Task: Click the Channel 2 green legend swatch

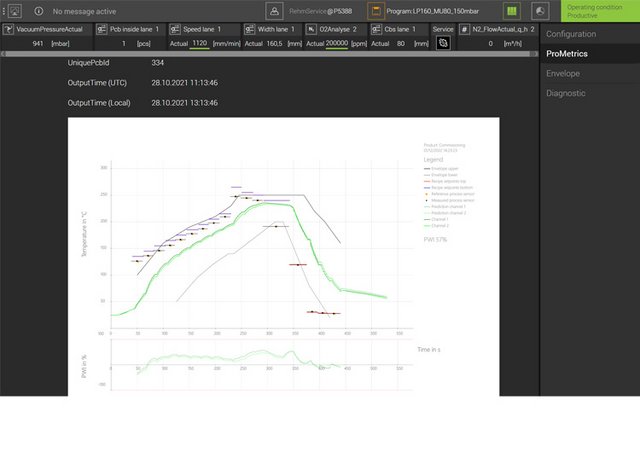Action: click(427, 227)
